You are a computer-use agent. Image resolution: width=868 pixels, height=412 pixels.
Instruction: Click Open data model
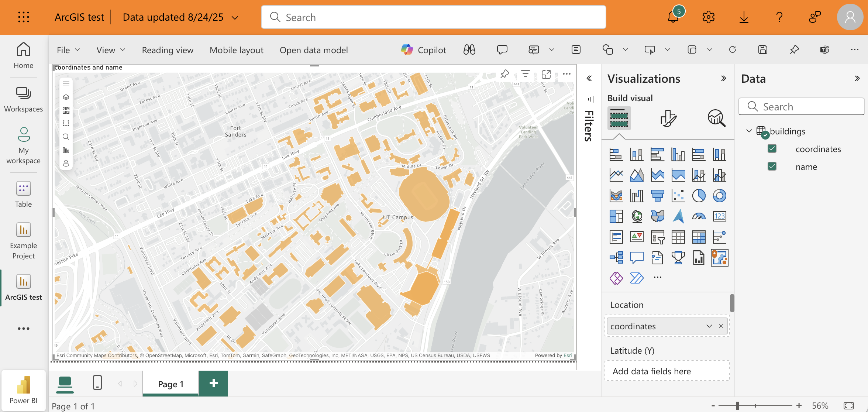(314, 50)
